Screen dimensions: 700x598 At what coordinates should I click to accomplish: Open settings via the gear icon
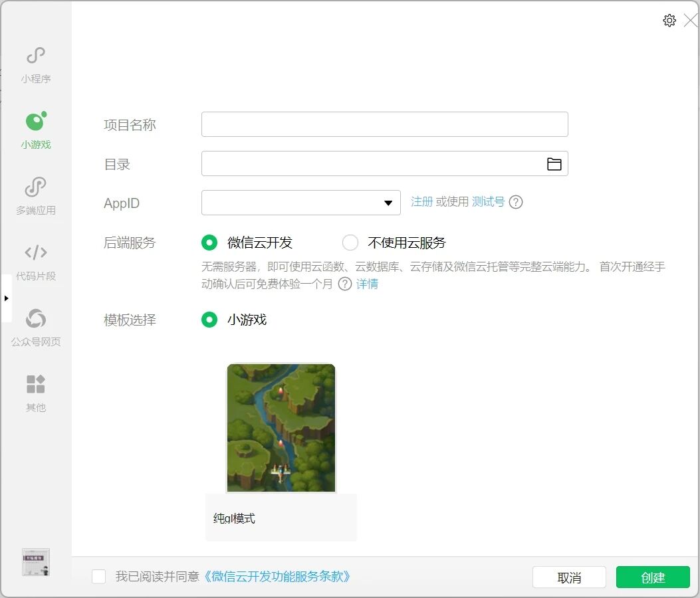(669, 21)
